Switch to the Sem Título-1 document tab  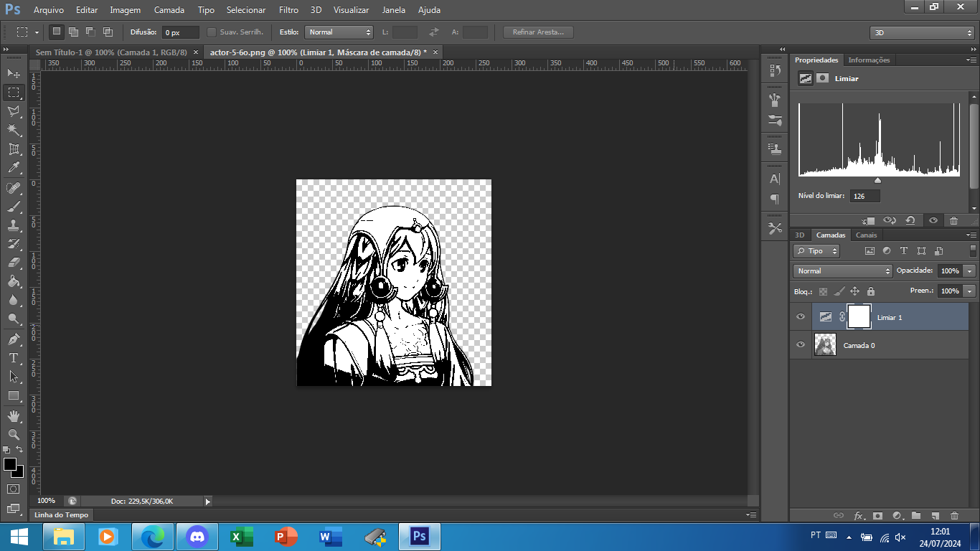coord(111,52)
